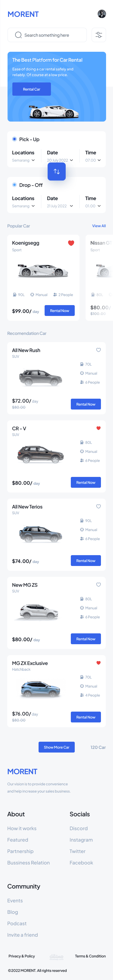The image size is (113, 980).
Task: Click the Search something here field
Action: coord(47,35)
